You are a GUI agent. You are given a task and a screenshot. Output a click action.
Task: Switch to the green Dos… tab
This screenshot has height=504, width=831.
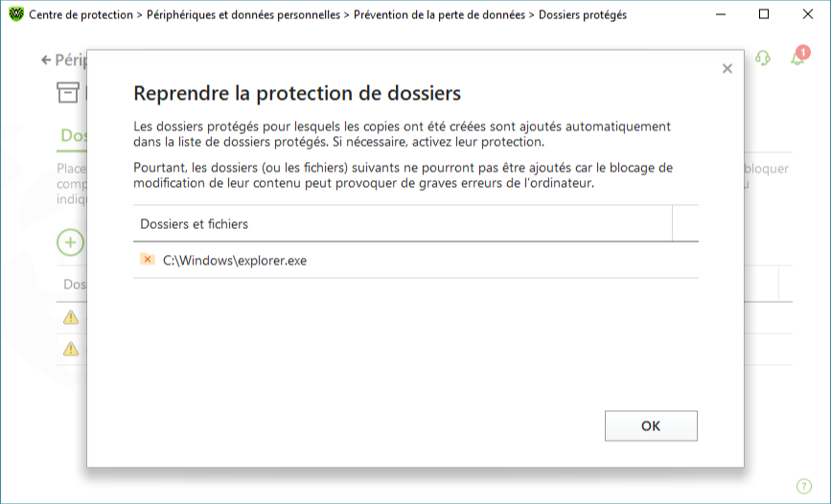pyautogui.click(x=73, y=136)
